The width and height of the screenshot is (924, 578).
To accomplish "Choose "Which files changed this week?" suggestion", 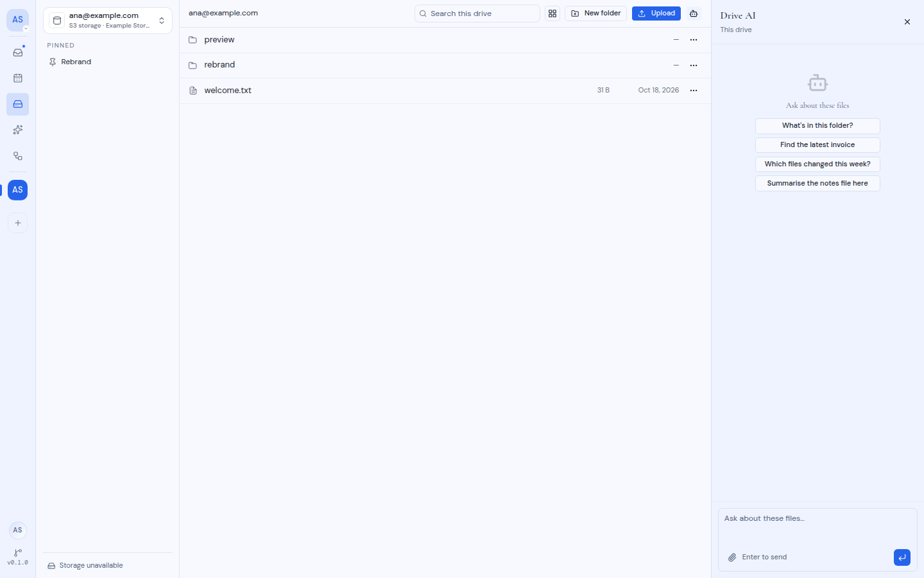I will coord(817,164).
